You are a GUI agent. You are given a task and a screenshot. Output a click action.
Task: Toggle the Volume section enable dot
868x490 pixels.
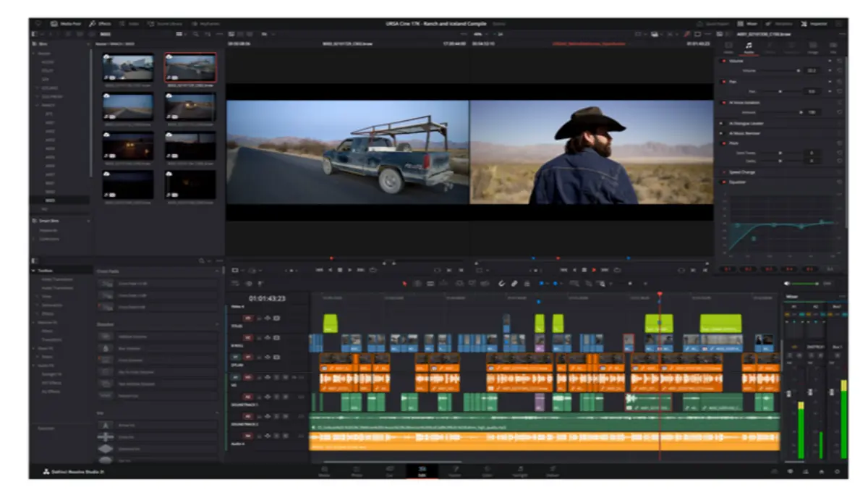click(723, 62)
